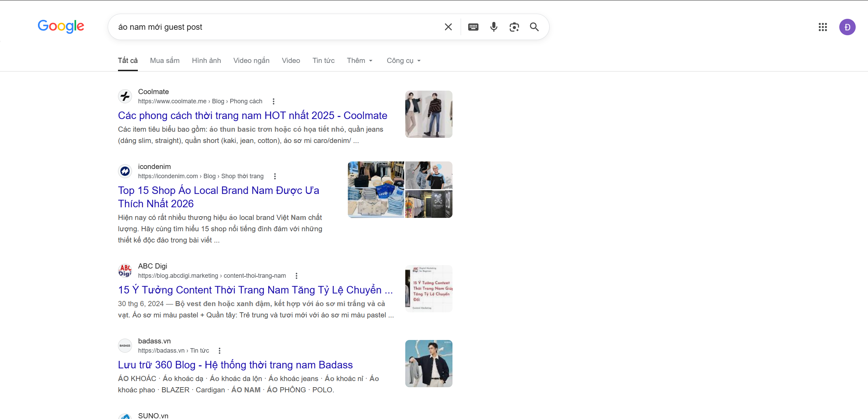Click the ABC Digi result thumbnail
Image resolution: width=868 pixels, height=419 pixels.
click(x=429, y=289)
